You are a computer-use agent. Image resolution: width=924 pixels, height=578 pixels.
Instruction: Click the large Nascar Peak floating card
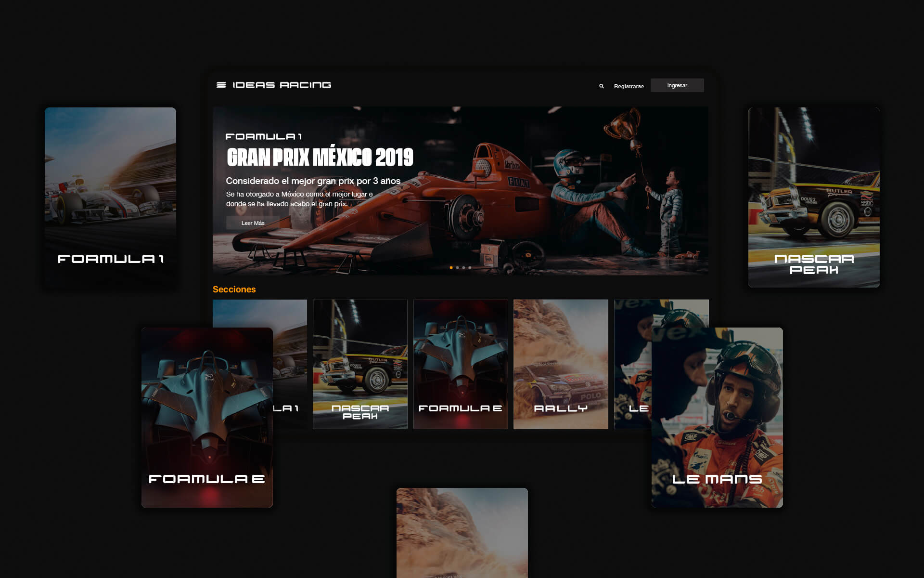[x=814, y=197]
